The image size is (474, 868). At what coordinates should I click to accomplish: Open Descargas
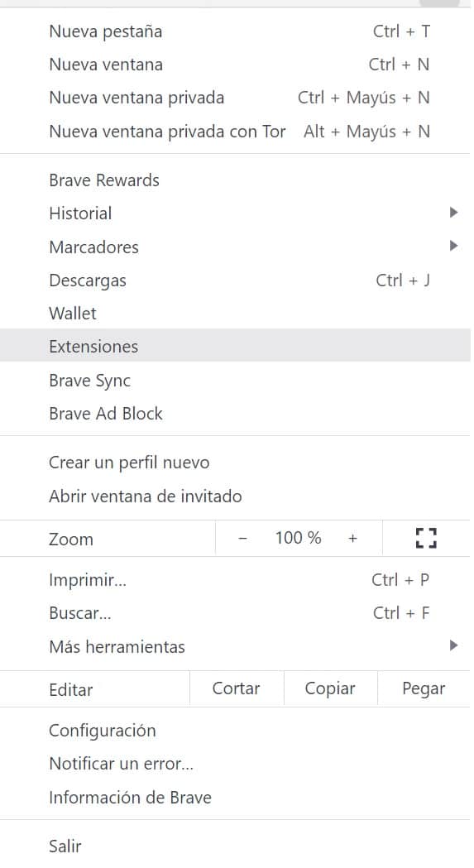point(235,281)
